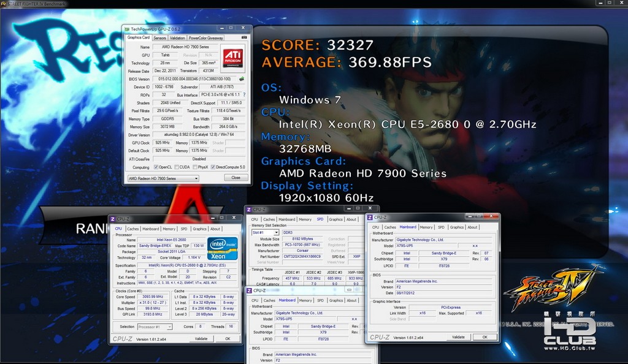Open the AMD Radeon HD 7900 Series dropdown

pyautogui.click(x=163, y=178)
